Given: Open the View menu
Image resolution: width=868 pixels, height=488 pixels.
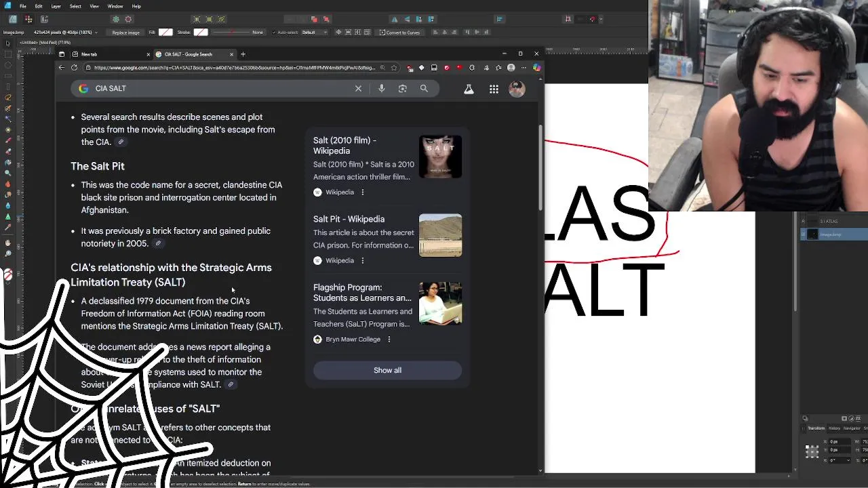Looking at the screenshot, I should (94, 6).
